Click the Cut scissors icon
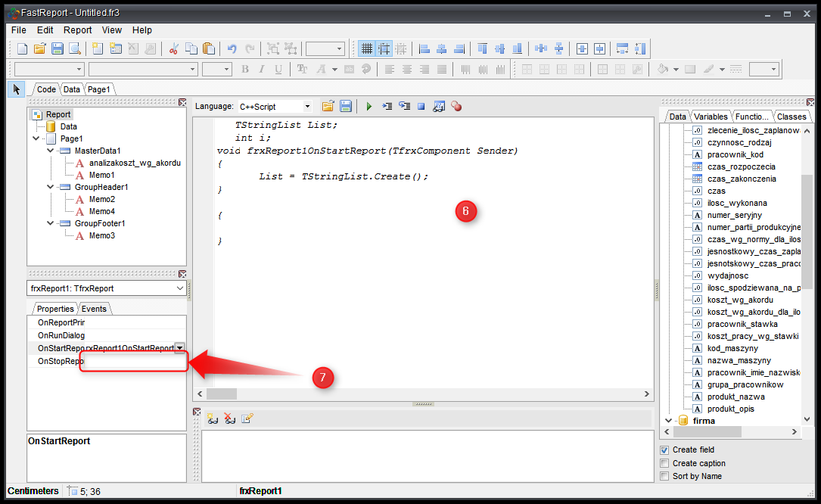 pyautogui.click(x=173, y=48)
